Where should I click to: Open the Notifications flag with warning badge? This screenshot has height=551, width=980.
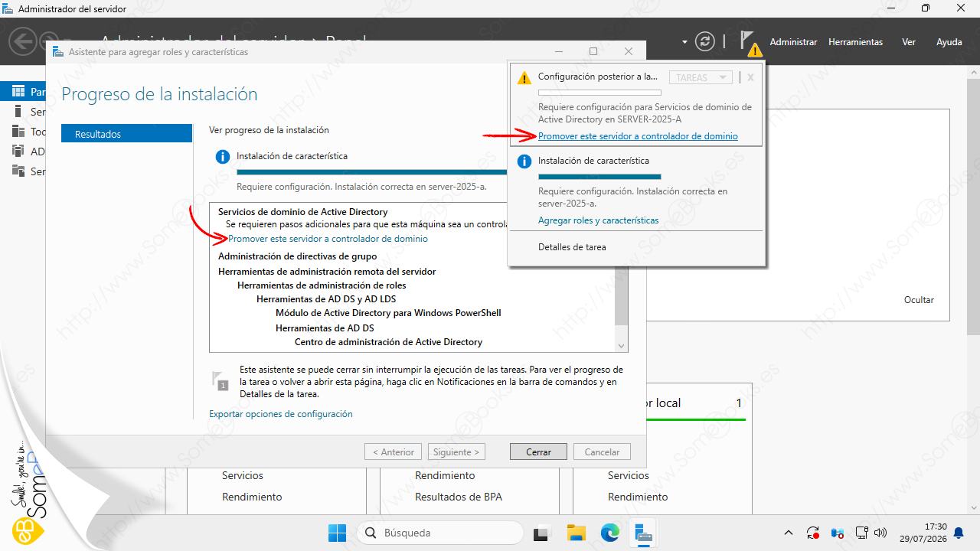coord(750,43)
